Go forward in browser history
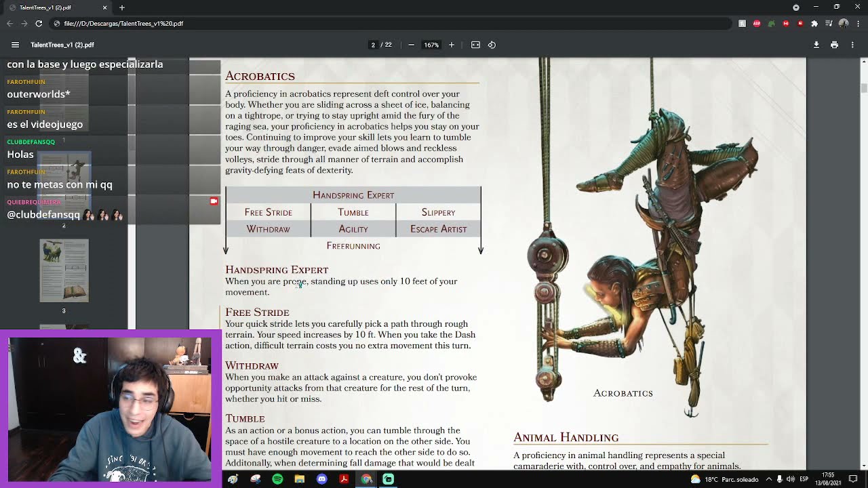Viewport: 868px width, 488px height. click(24, 24)
